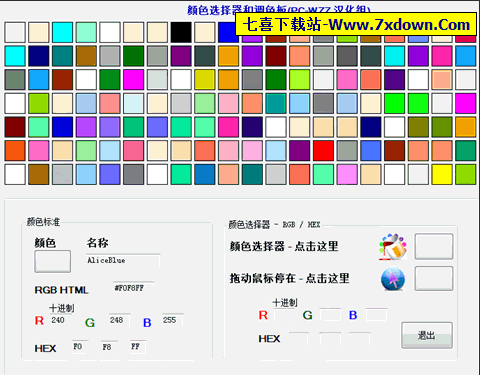Image resolution: width=480 pixels, height=375 pixels.
Task: Click the B decimal field showing 255
Action: point(172,320)
